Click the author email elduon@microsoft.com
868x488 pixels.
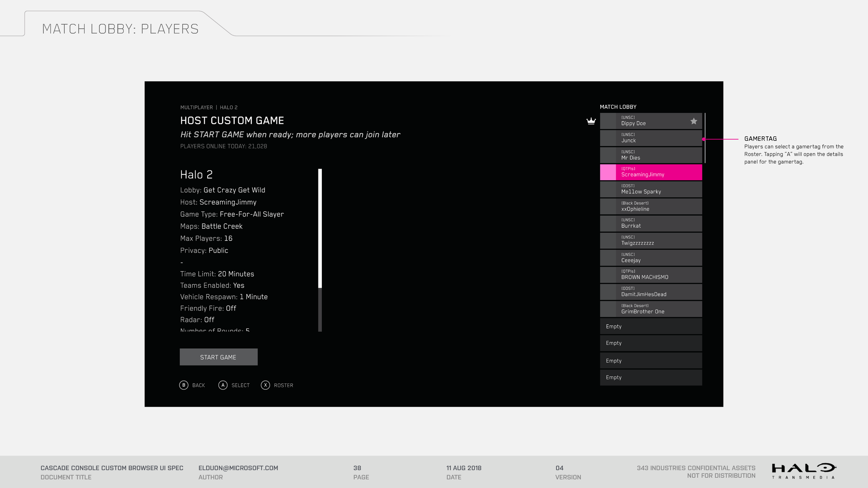[238, 468]
